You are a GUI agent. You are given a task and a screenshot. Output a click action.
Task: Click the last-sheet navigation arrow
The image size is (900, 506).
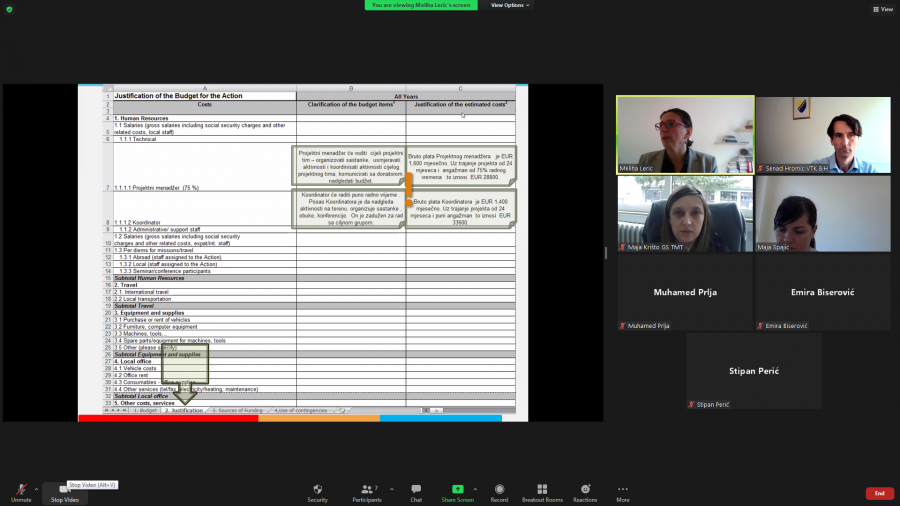point(125,411)
